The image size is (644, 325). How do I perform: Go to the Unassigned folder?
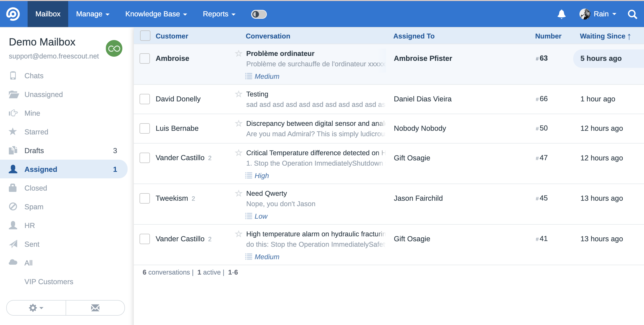pyautogui.click(x=43, y=94)
